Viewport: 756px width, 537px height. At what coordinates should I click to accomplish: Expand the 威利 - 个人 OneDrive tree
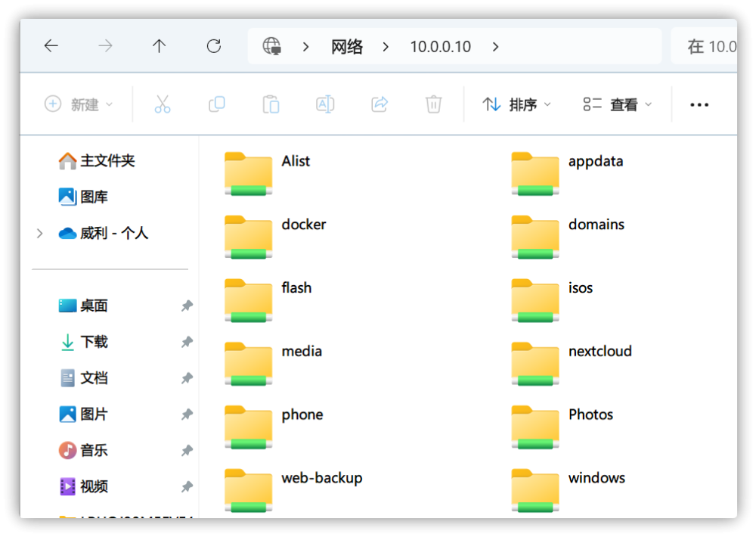click(x=39, y=234)
